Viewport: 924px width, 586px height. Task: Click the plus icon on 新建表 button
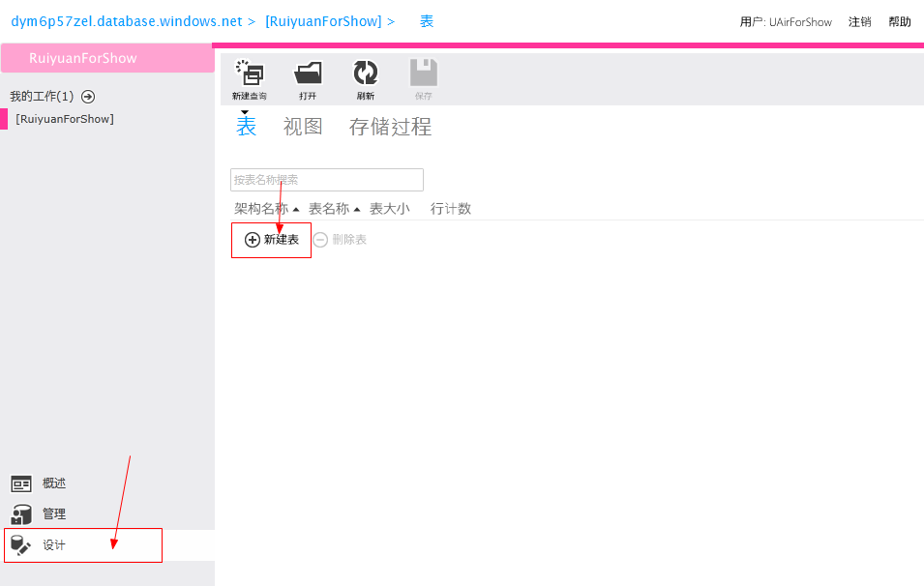pos(252,238)
